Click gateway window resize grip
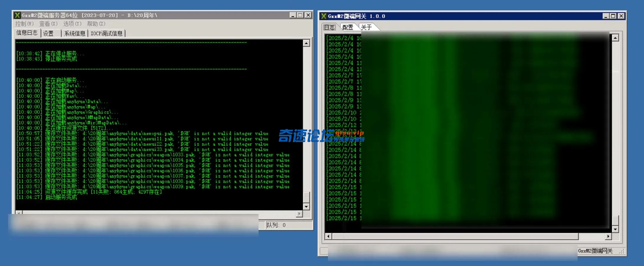 pos(622,251)
